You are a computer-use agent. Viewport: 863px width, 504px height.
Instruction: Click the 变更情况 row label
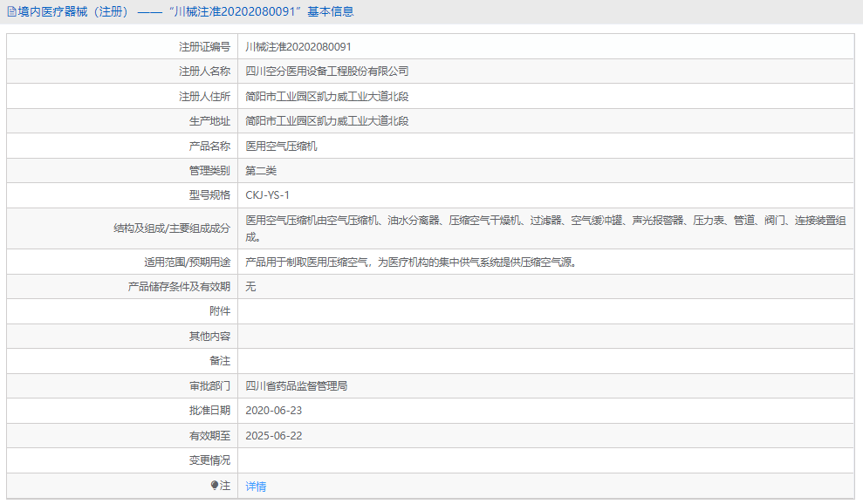209,460
